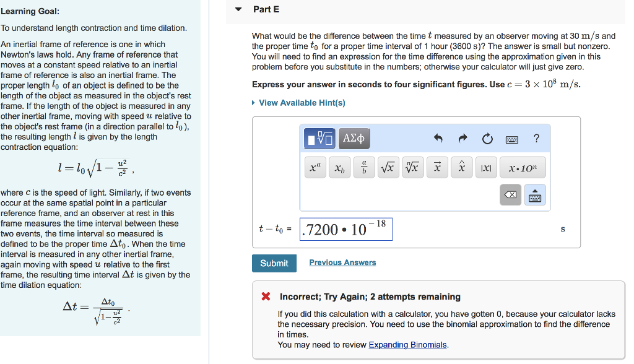634x364 pixels.
Task: Insert an nth root symbol
Action: tap(412, 167)
